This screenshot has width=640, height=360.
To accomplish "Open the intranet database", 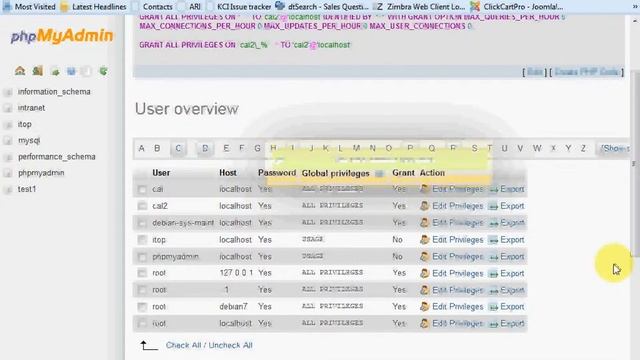I will click(31, 108).
